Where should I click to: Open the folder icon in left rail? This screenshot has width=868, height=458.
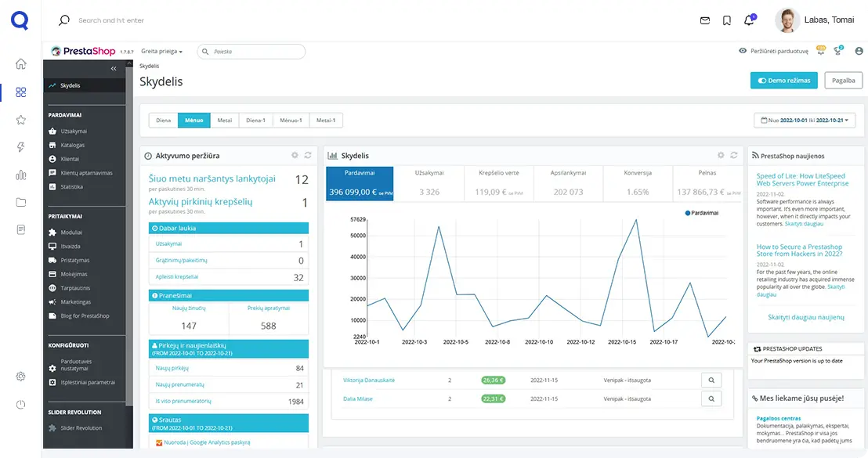(20, 202)
